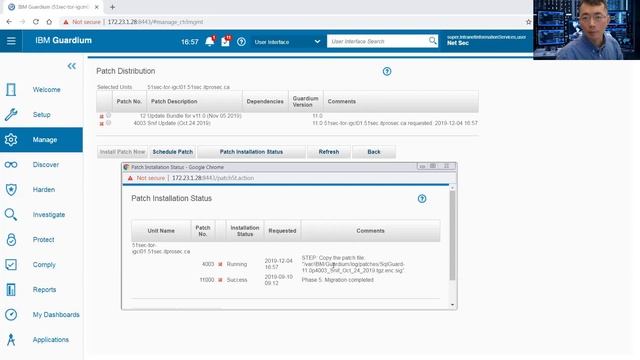Screen dimensions: 640x360
Task: Click red X beside Success status
Action: point(220,280)
